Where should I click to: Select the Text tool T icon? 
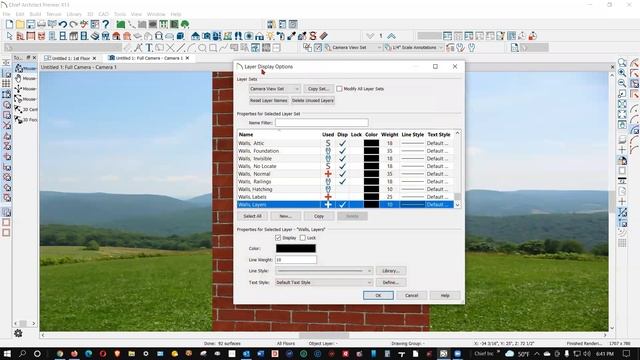point(149,48)
